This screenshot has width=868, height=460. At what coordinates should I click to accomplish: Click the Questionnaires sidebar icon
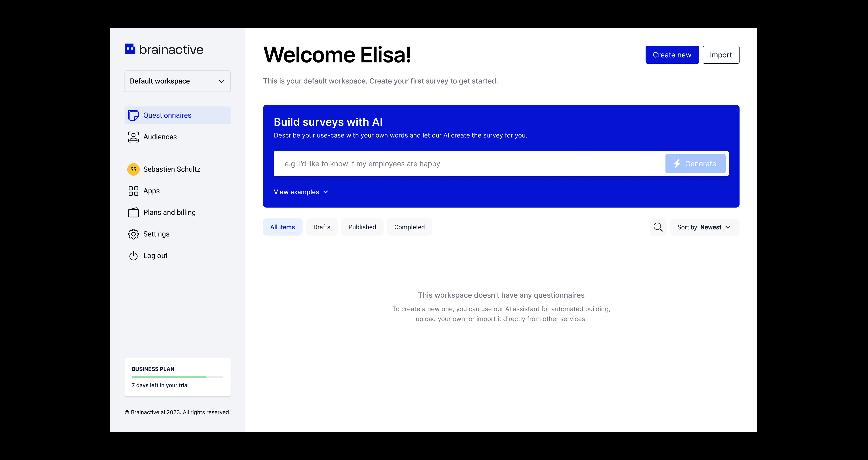tap(133, 115)
